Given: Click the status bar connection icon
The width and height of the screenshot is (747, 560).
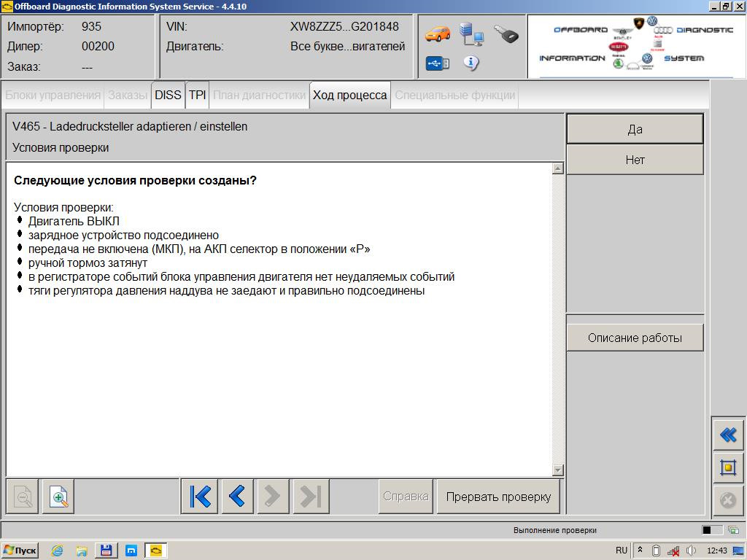Looking at the screenshot, I should (x=734, y=530).
